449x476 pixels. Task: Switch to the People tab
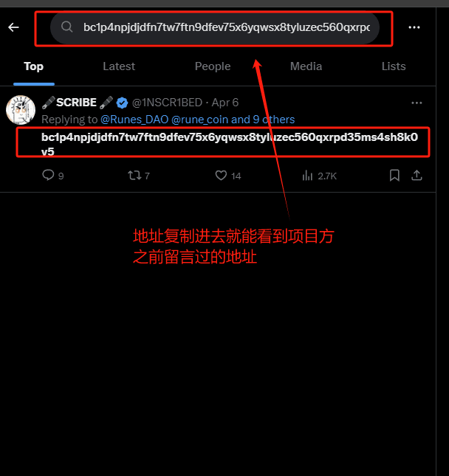[213, 66]
